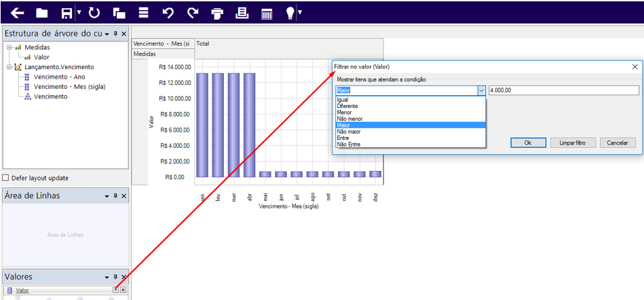This screenshot has width=644, height=300.
Task: Open the save options dropdown arrow
Action: click(79, 13)
